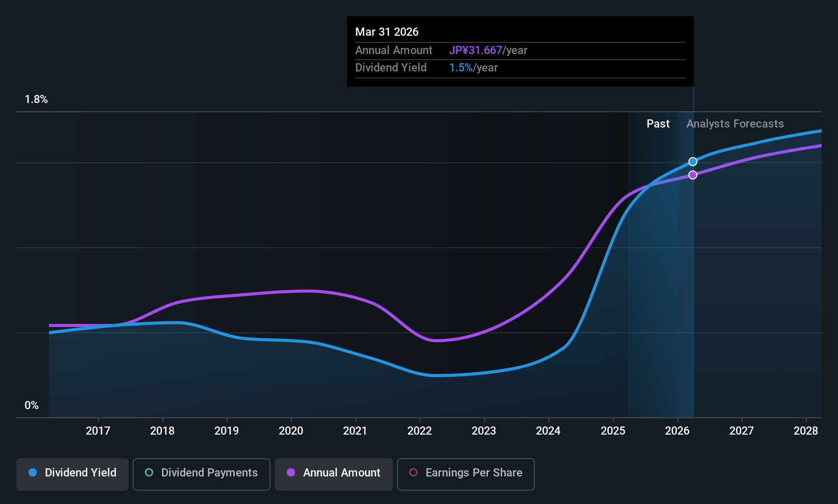Viewport: 838px width, 504px height.
Task: Toggle the Annual Amount series
Action: click(x=334, y=474)
